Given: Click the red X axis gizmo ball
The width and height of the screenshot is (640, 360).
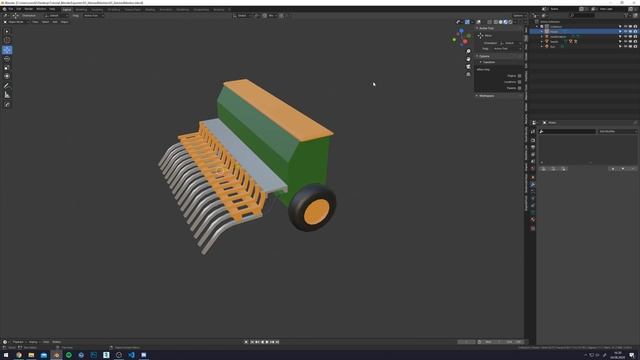Looking at the screenshot, I should pyautogui.click(x=465, y=41).
